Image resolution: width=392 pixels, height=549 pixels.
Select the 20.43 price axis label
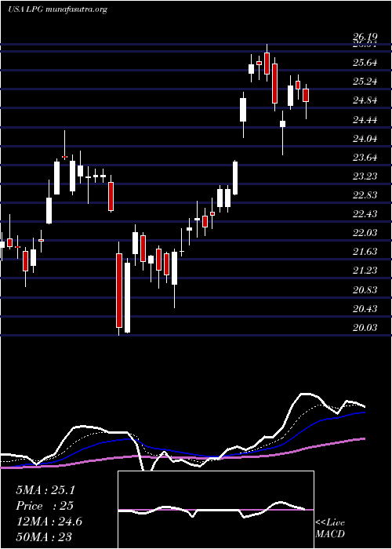[365, 309]
